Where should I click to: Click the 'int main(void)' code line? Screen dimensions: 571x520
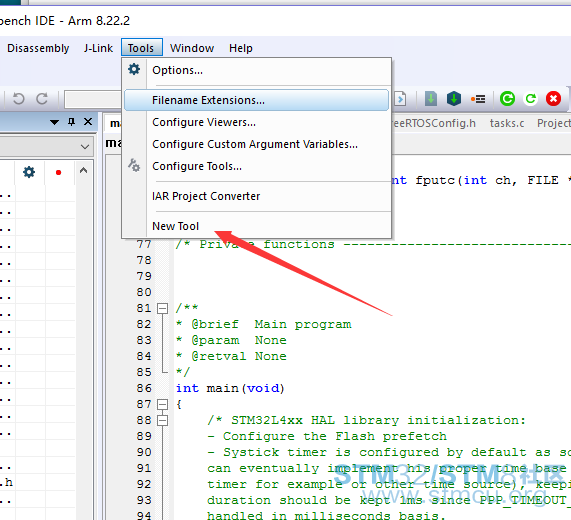[230, 388]
